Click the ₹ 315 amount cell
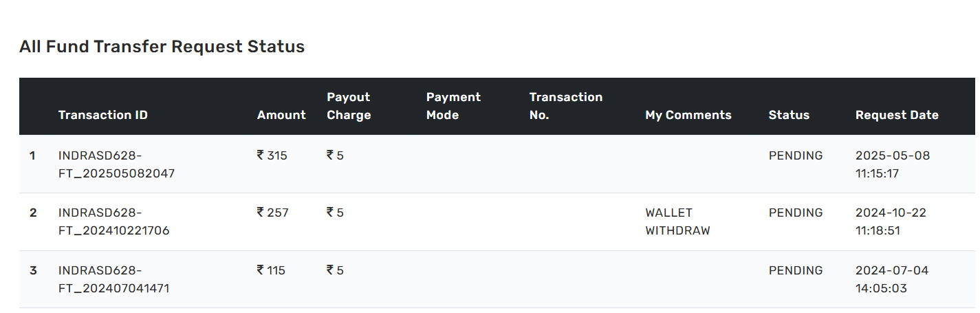The height and width of the screenshot is (313, 980). tap(272, 155)
